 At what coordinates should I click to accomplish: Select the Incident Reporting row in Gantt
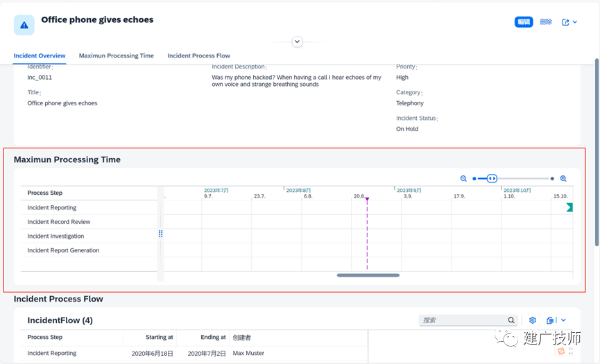(x=89, y=207)
